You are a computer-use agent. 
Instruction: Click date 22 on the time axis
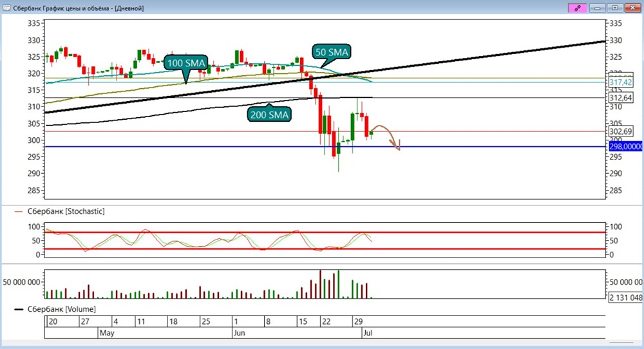326,321
